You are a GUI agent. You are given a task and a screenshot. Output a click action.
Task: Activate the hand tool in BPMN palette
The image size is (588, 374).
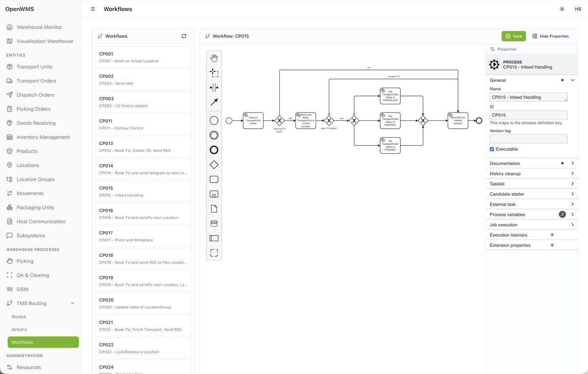[x=214, y=58]
